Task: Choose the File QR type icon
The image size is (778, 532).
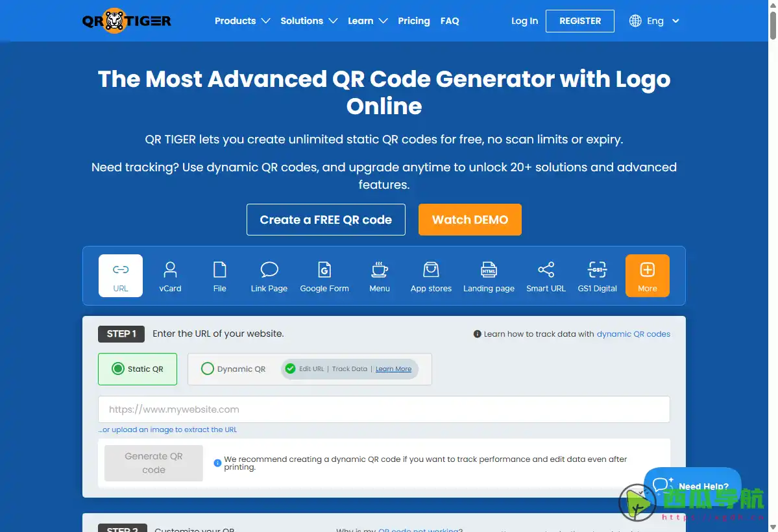Action: click(220, 276)
